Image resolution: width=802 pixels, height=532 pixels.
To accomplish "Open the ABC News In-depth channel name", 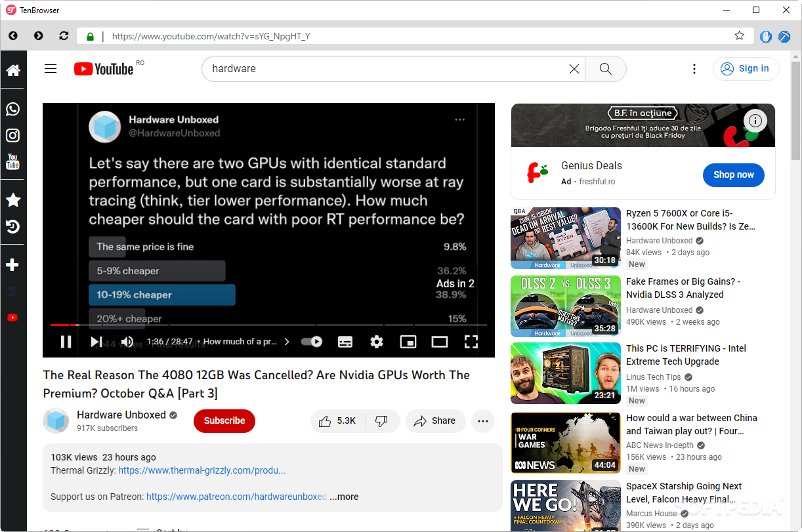I will 660,445.
